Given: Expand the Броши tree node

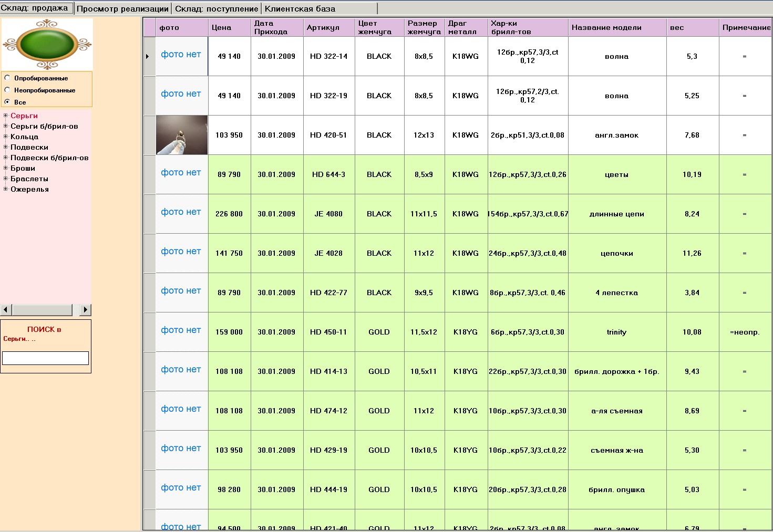Looking at the screenshot, I should coord(6,168).
